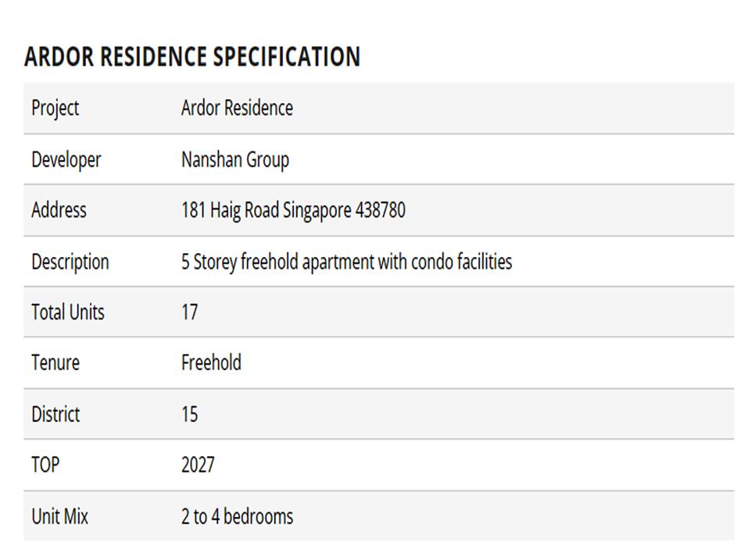Select the Freehold tenure value
The width and height of the screenshot is (737, 560).
tap(211, 363)
